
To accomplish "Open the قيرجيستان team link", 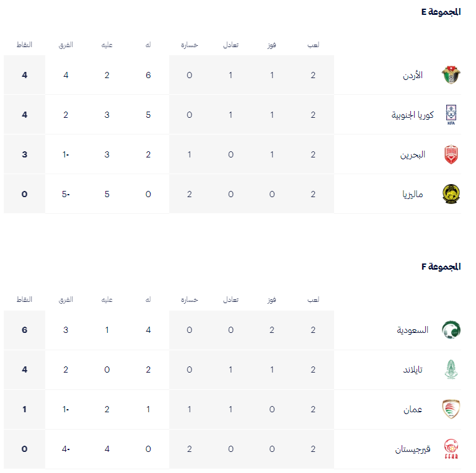I will (413, 449).
